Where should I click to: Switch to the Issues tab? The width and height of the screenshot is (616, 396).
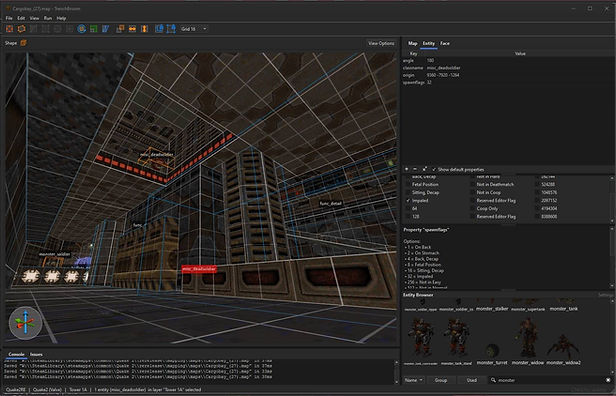36,354
